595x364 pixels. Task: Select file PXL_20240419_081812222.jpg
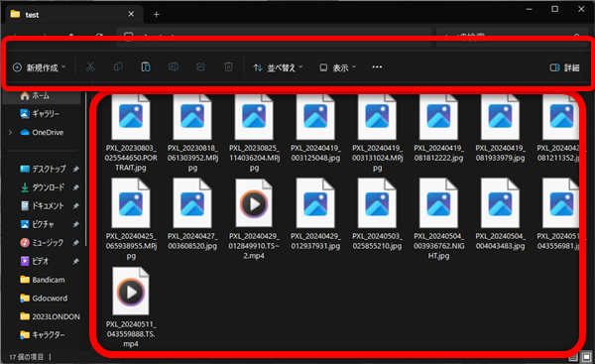(438, 128)
